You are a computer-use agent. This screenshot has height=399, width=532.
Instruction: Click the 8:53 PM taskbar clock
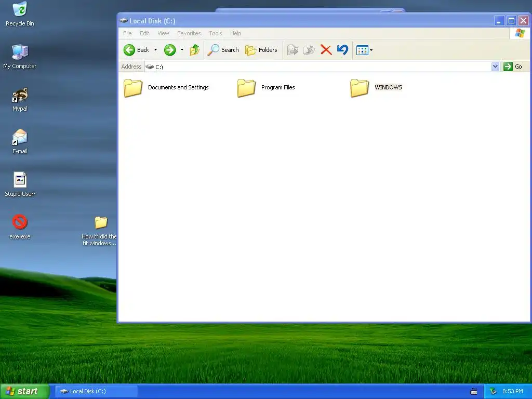click(513, 391)
